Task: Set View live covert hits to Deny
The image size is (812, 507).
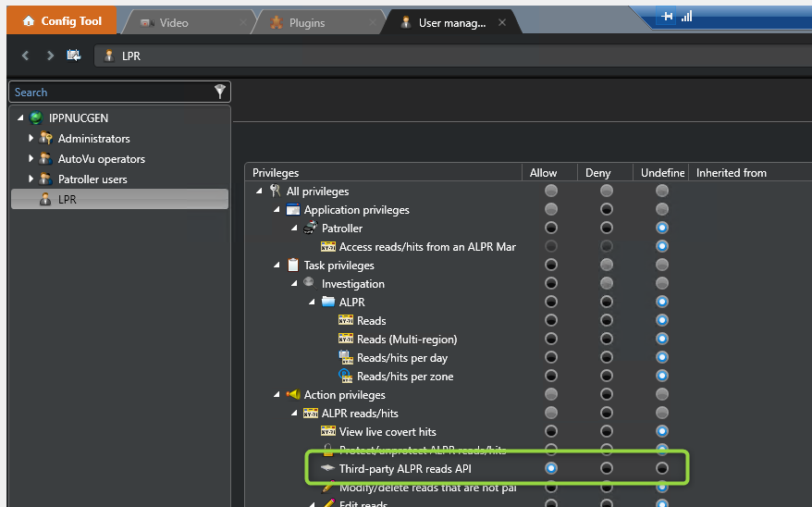Action: click(607, 432)
